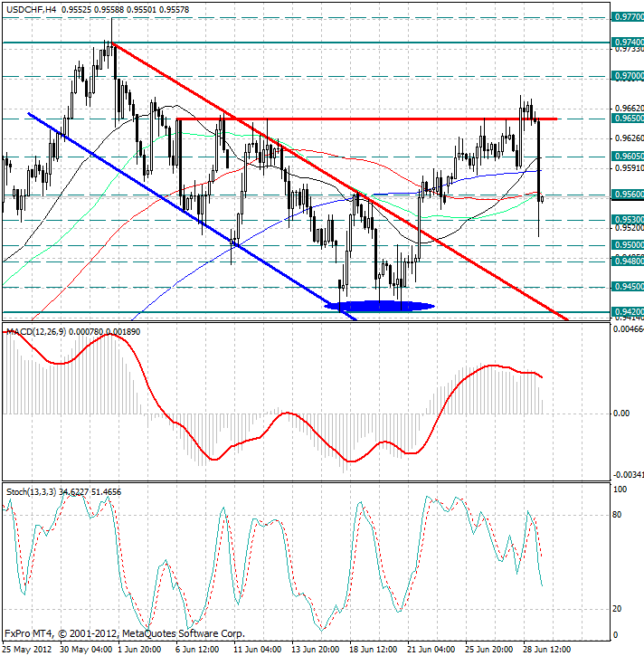The height and width of the screenshot is (656, 644).
Task: Click the Stochastic 20 level label
Action: point(617,609)
